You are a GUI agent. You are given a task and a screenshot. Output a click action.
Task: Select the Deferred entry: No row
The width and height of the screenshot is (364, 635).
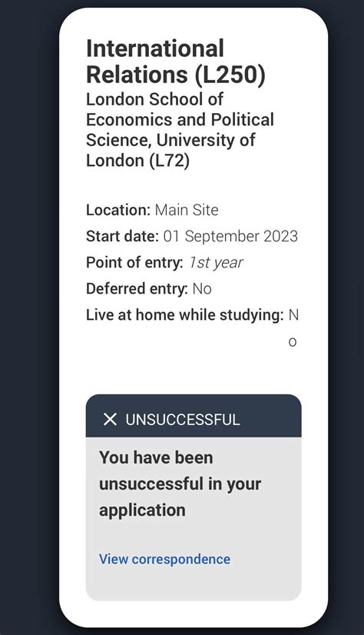[x=149, y=289]
